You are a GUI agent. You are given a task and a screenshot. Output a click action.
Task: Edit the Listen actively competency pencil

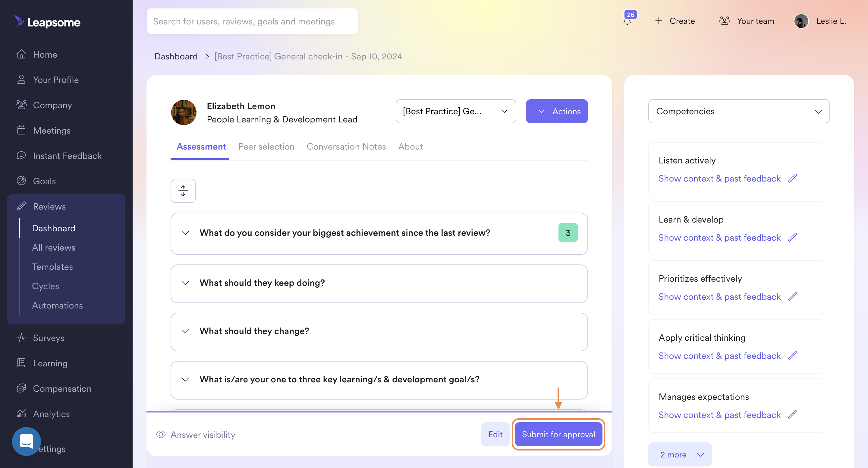(793, 178)
